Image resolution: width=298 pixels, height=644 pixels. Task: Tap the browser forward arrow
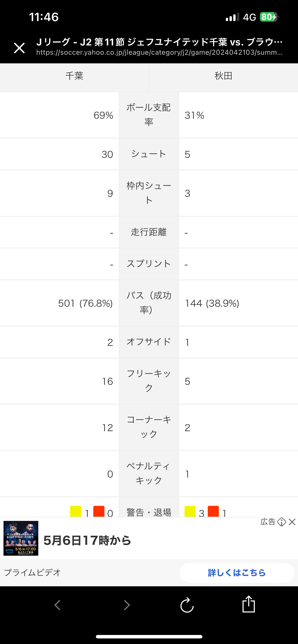(127, 605)
